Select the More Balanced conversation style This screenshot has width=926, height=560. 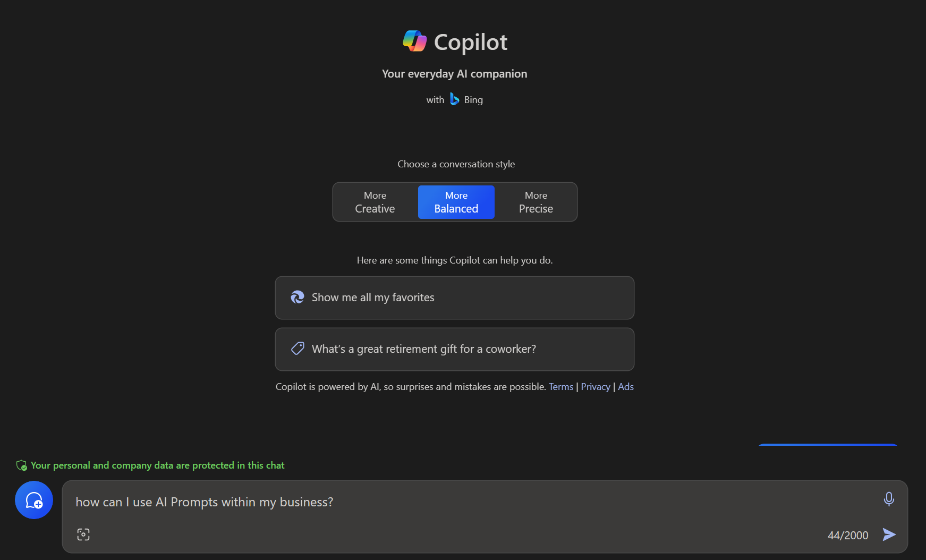pos(456,202)
